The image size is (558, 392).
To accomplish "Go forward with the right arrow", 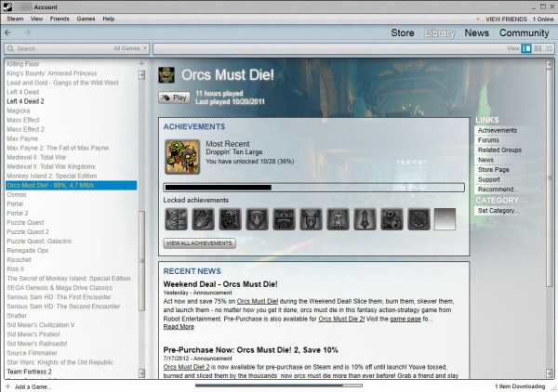I will click(27, 33).
